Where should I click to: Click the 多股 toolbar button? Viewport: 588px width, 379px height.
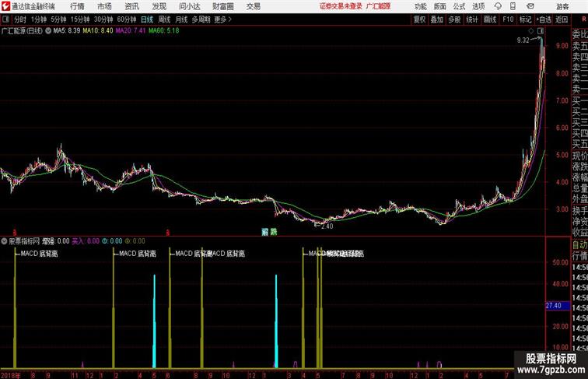[454, 19]
